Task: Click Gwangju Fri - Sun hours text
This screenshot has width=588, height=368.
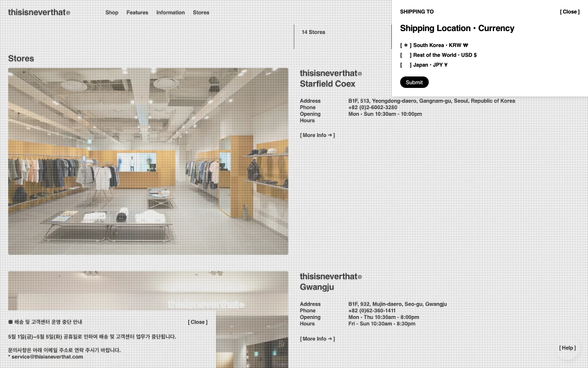Action: pos(382,324)
